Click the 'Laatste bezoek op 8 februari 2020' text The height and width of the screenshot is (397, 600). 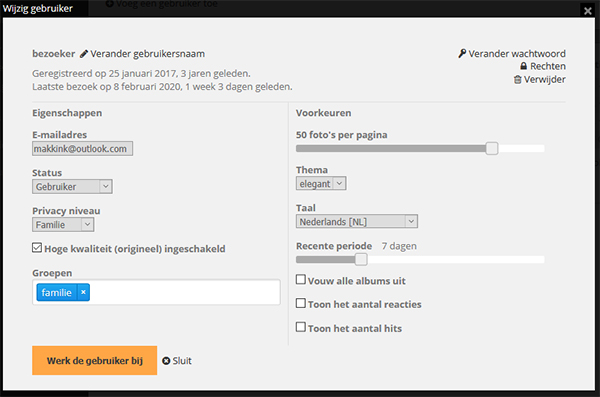pyautogui.click(x=107, y=87)
